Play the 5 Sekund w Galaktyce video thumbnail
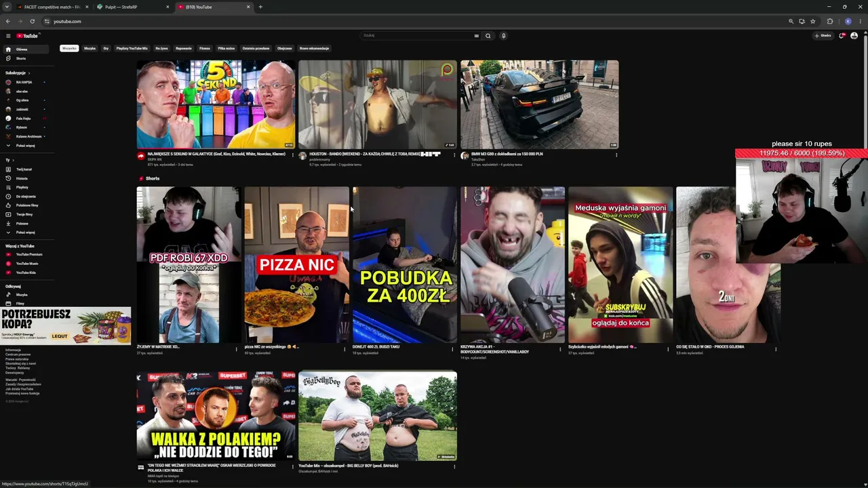This screenshot has height=488, width=868. point(216,104)
